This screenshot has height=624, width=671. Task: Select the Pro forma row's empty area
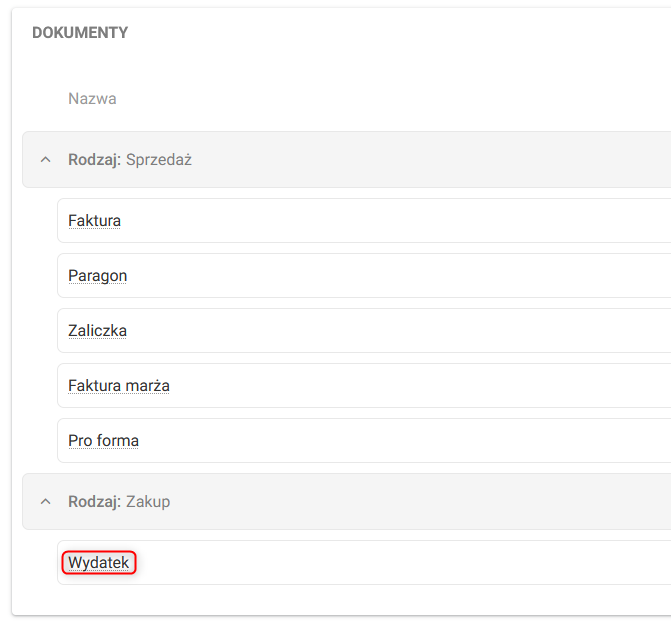click(x=400, y=440)
